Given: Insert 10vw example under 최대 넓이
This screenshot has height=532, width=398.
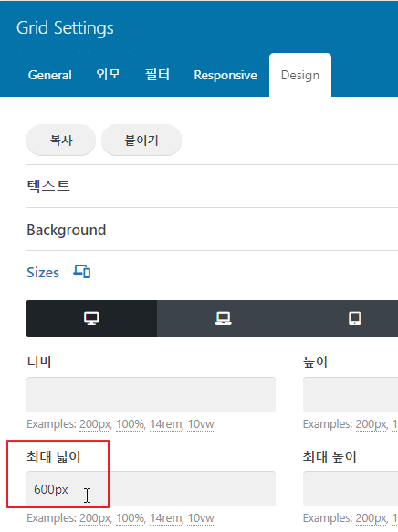Looking at the screenshot, I should (x=201, y=518).
